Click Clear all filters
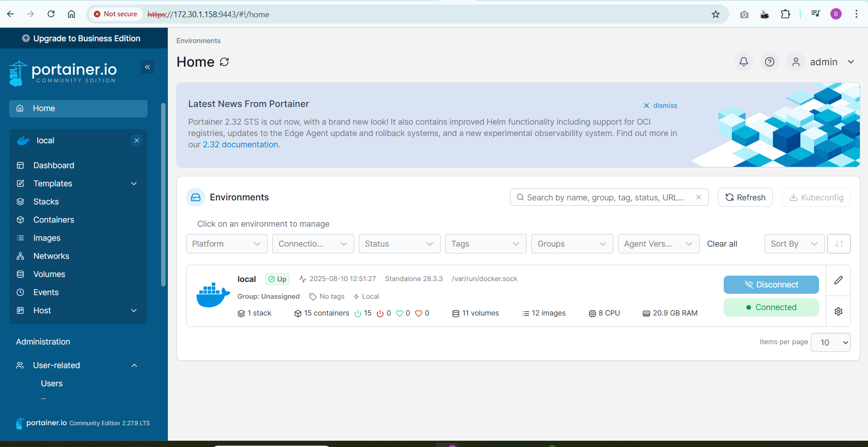The height and width of the screenshot is (447, 868). click(722, 244)
